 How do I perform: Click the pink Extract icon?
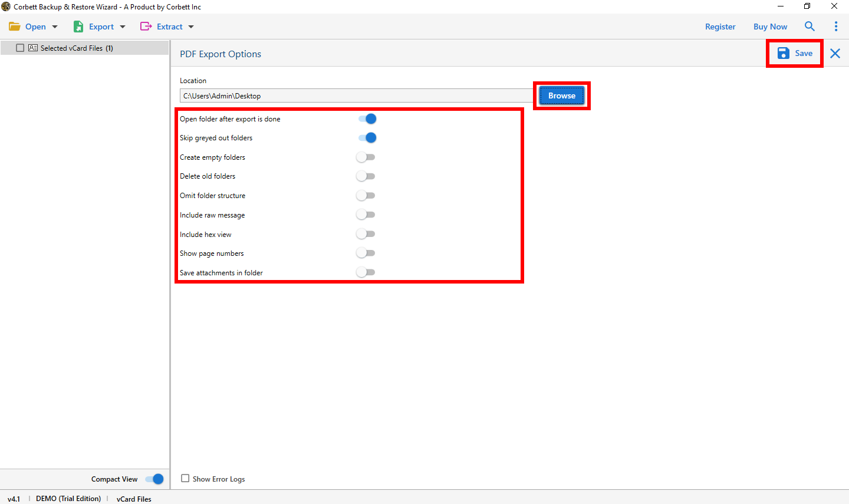pyautogui.click(x=146, y=27)
